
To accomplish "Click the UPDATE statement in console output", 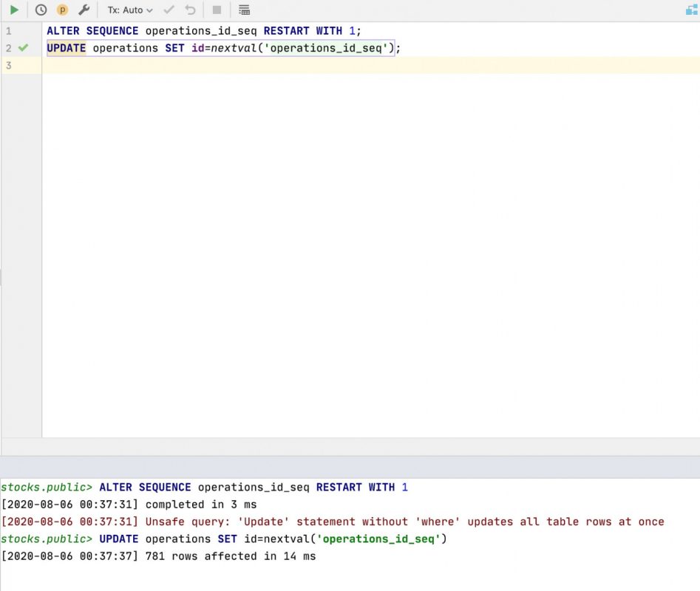I will 273,539.
